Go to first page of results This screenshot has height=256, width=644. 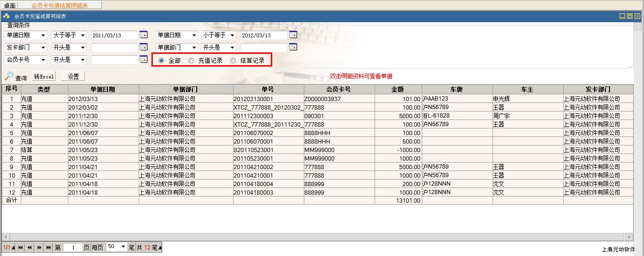pos(20,247)
